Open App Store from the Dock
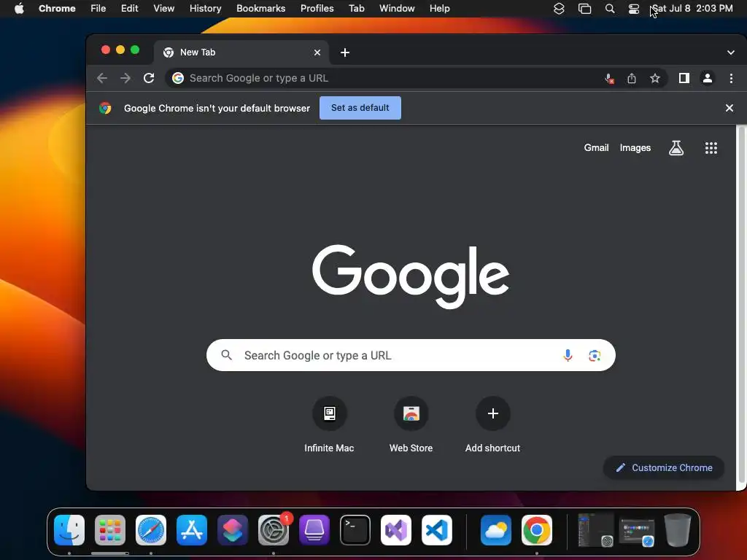The height and width of the screenshot is (560, 747). pos(192,530)
